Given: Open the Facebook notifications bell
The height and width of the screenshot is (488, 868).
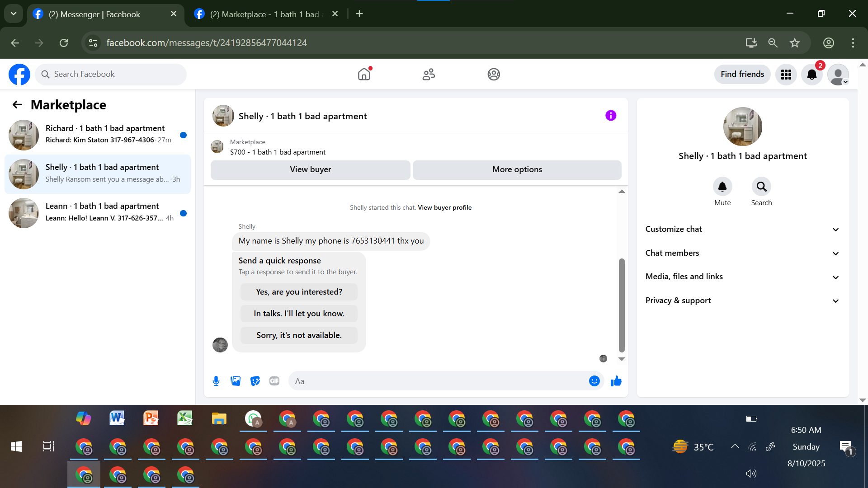Looking at the screenshot, I should point(812,75).
